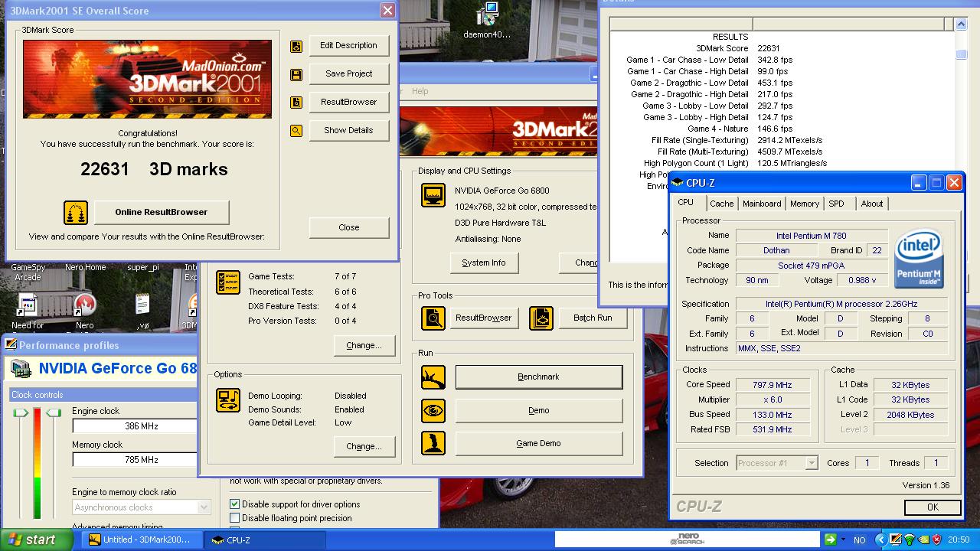
Task: Click the NVIDIA tray icon
Action: (923, 540)
